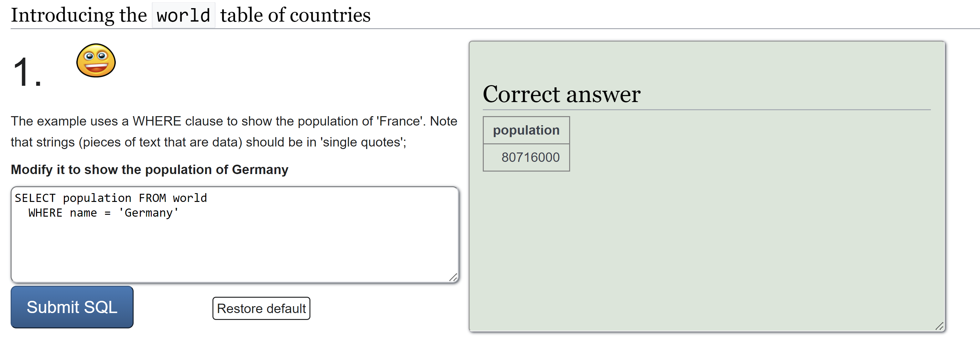This screenshot has width=980, height=355.
Task: Click the world code label in the page title
Action: 183,16
